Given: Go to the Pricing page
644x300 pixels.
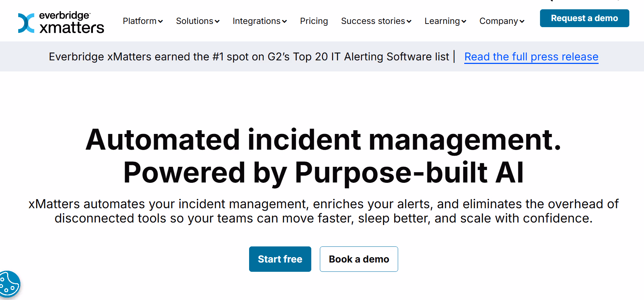Looking at the screenshot, I should (x=314, y=21).
